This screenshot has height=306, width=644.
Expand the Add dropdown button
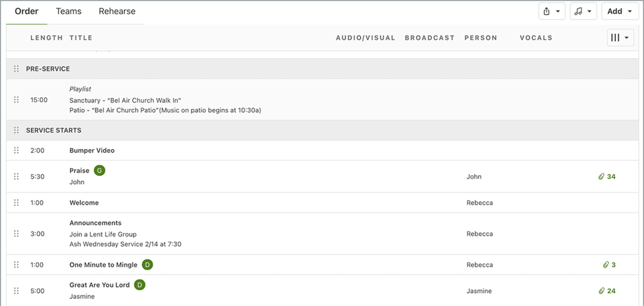click(x=619, y=11)
